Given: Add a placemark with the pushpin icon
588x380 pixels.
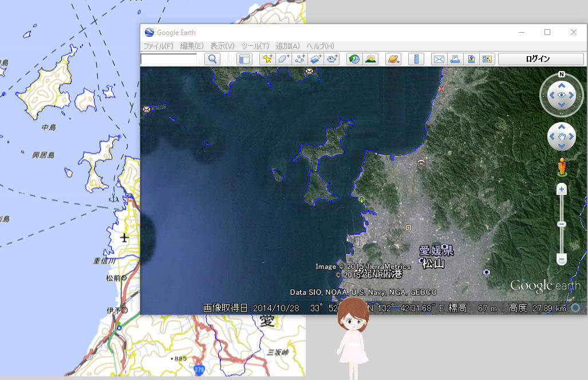Looking at the screenshot, I should coord(267,59).
